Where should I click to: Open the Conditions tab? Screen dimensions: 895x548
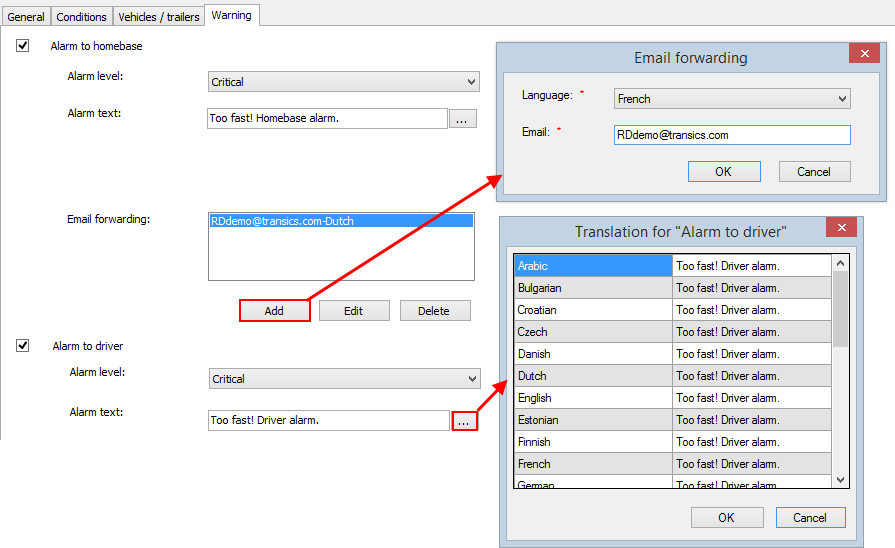pos(81,17)
